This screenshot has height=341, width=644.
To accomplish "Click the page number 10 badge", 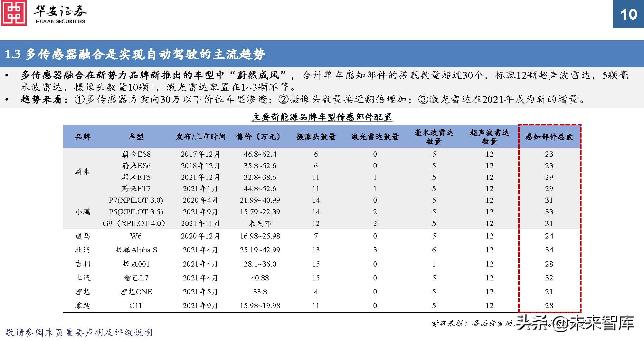I will pyautogui.click(x=628, y=14).
